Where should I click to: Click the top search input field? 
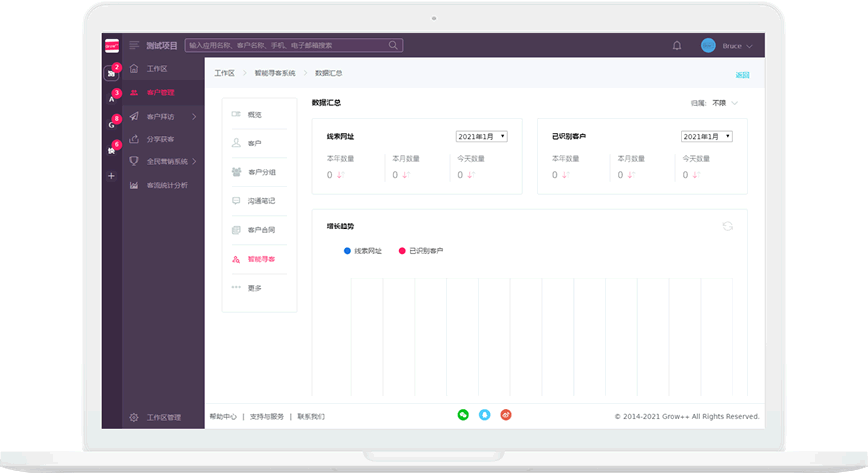pyautogui.click(x=293, y=45)
